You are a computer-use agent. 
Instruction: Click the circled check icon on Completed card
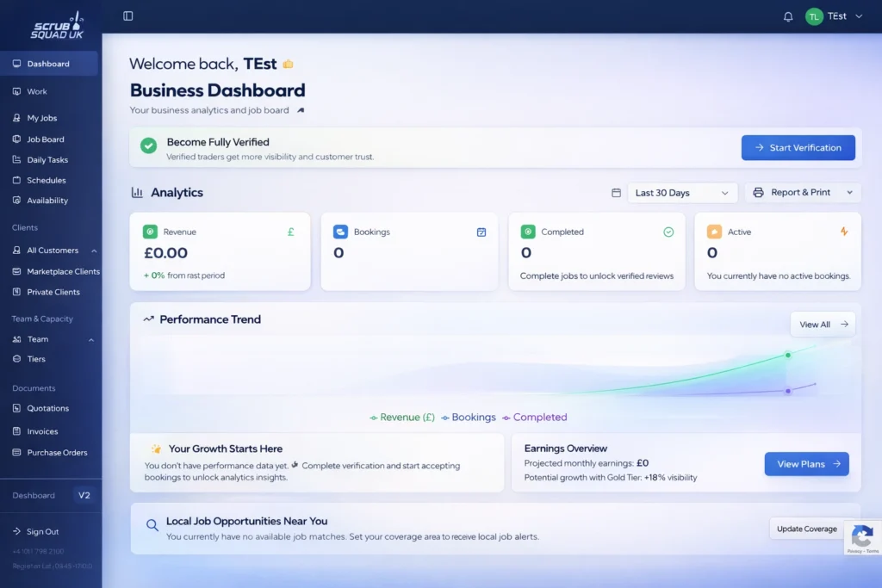(668, 232)
